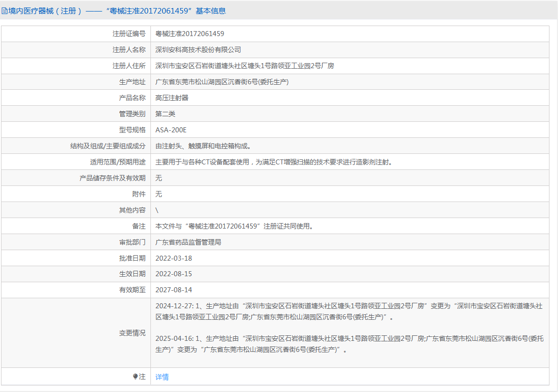Click the 适用范围/预期用途 label
The height and width of the screenshot is (392, 558).
[118, 162]
